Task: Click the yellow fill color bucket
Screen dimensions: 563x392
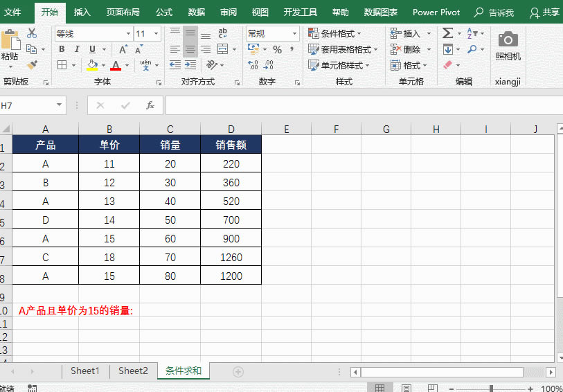Action: coord(92,65)
